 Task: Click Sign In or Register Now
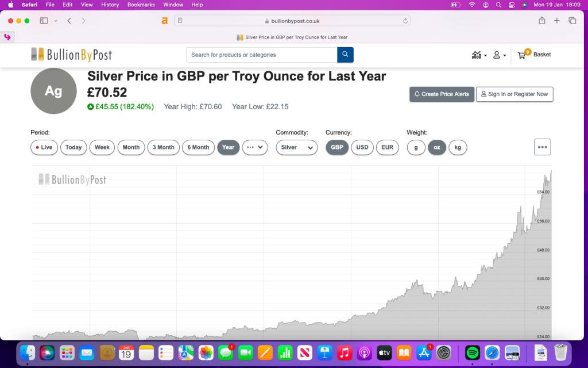pyautogui.click(x=514, y=94)
